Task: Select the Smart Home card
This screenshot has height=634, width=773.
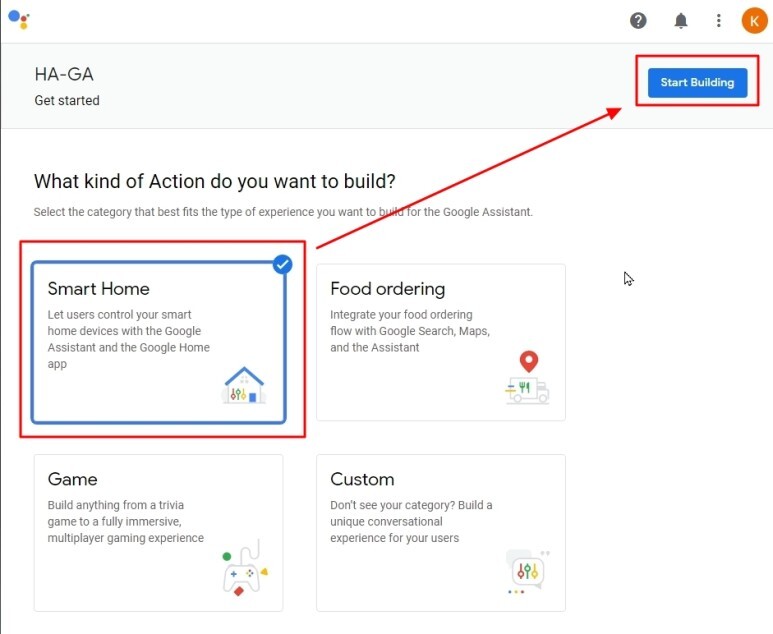Action: tap(158, 342)
